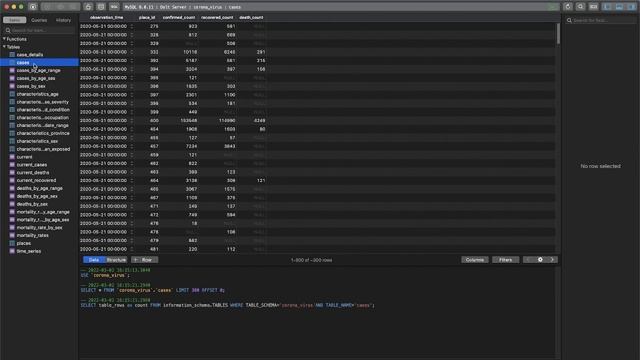Click the view icon of cases_by_age_range
The width and height of the screenshot is (640, 360).
tap(12, 70)
